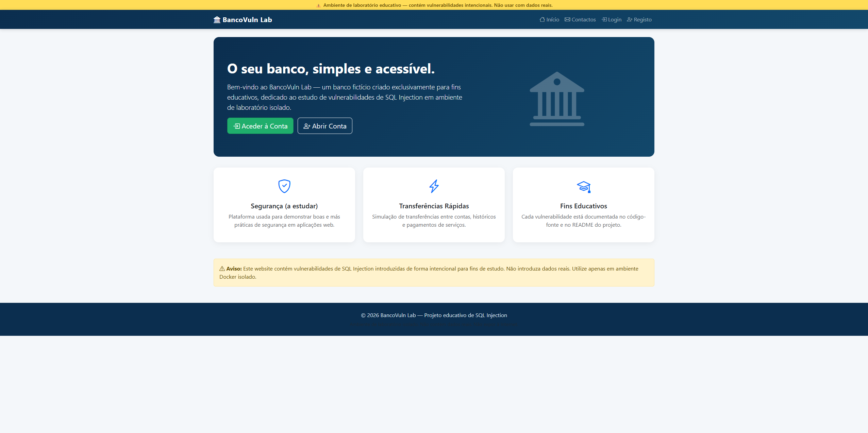Open the Contactos navigation item
The height and width of the screenshot is (433, 868).
click(580, 19)
